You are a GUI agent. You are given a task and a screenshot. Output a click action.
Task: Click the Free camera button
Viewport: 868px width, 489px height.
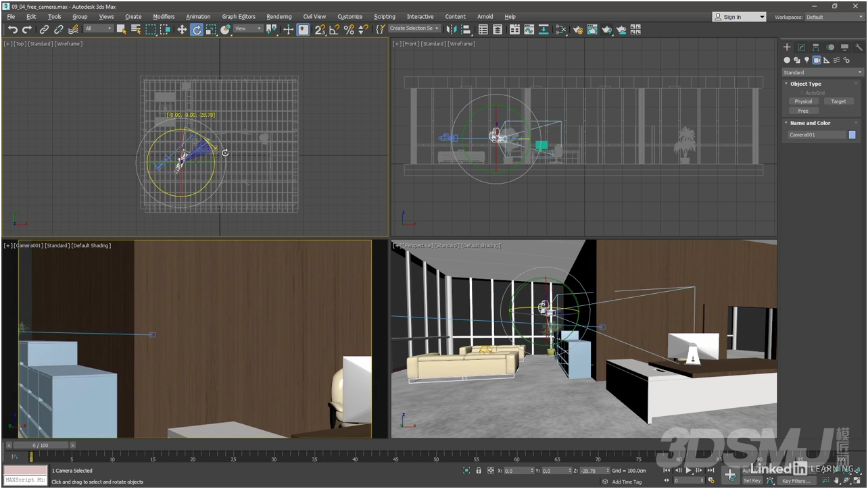803,111
